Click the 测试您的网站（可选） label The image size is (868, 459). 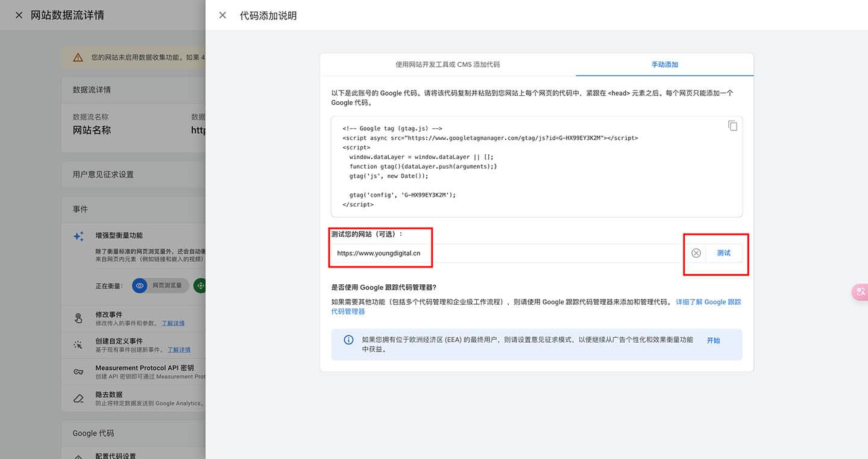(367, 234)
